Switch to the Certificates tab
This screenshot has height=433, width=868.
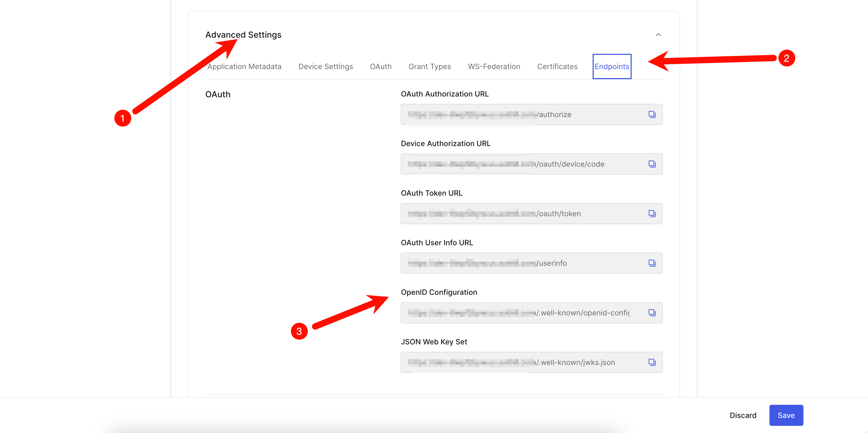point(557,66)
